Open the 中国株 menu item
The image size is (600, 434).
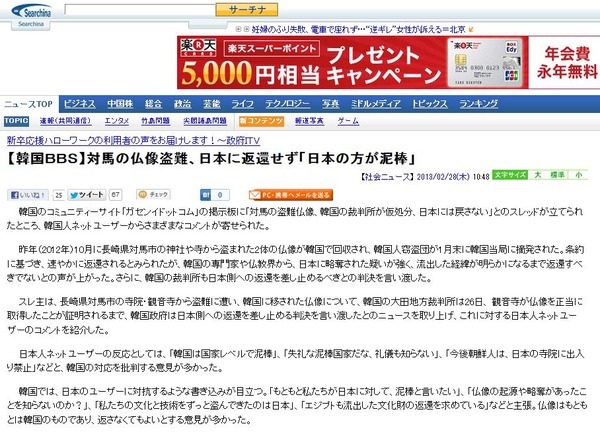pos(120,104)
